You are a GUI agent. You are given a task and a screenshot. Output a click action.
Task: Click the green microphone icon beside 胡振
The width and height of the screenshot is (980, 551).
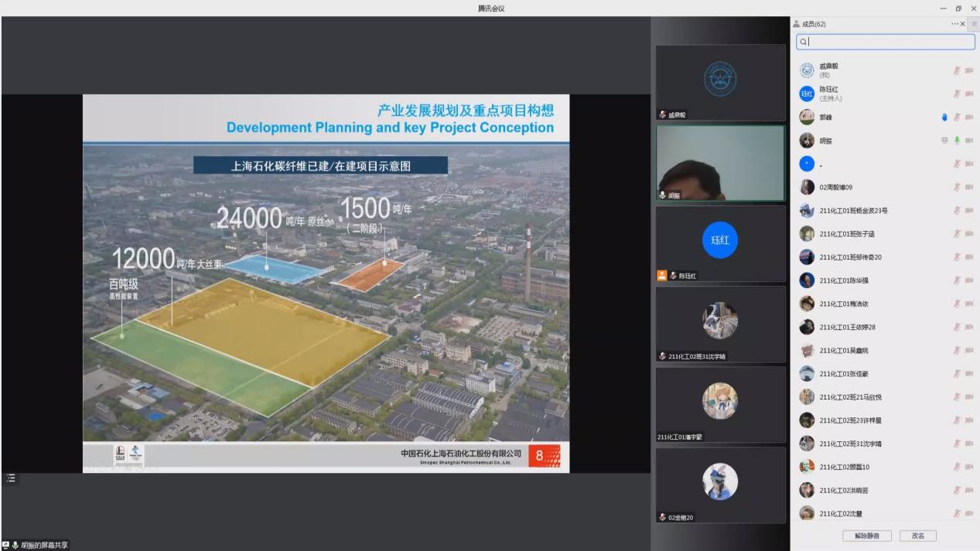(x=957, y=141)
